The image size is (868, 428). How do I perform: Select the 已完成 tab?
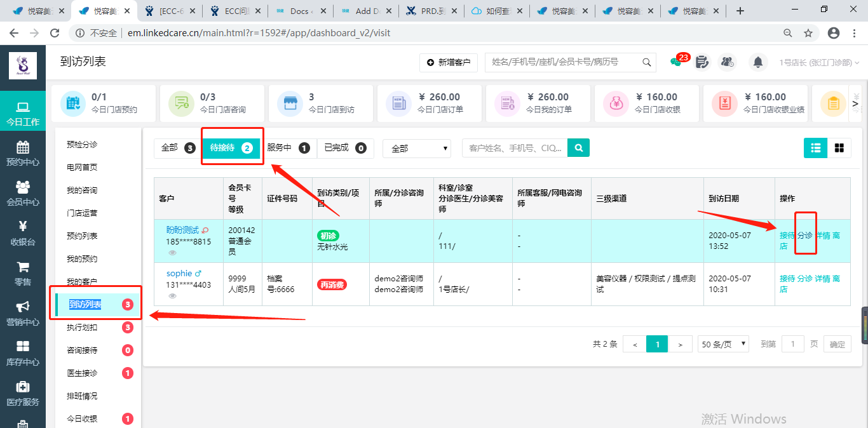(x=345, y=148)
